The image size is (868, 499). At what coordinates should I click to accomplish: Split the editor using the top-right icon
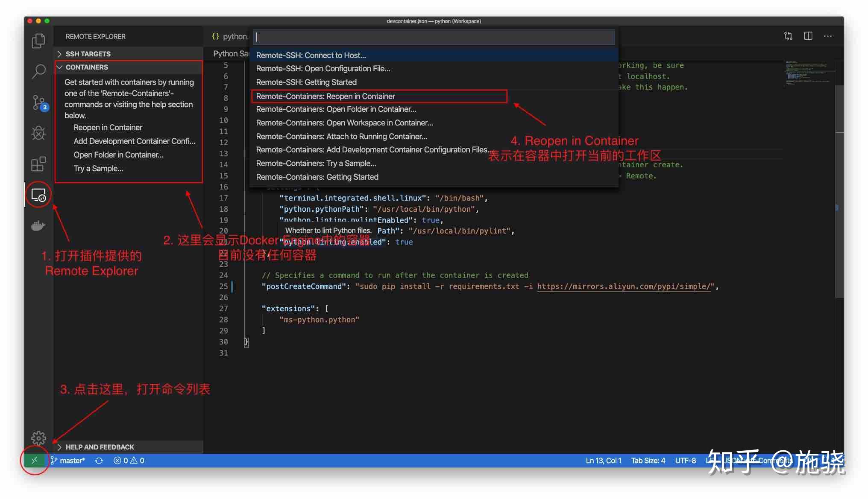[807, 36]
